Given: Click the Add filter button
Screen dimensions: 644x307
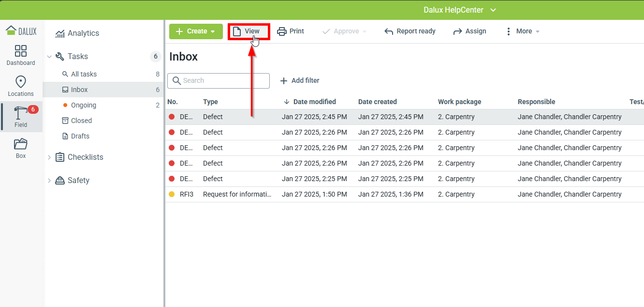Looking at the screenshot, I should point(300,81).
